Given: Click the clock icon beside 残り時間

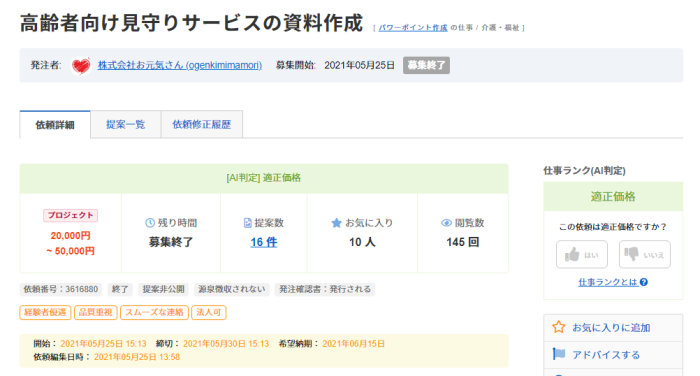Looking at the screenshot, I should [x=150, y=223].
